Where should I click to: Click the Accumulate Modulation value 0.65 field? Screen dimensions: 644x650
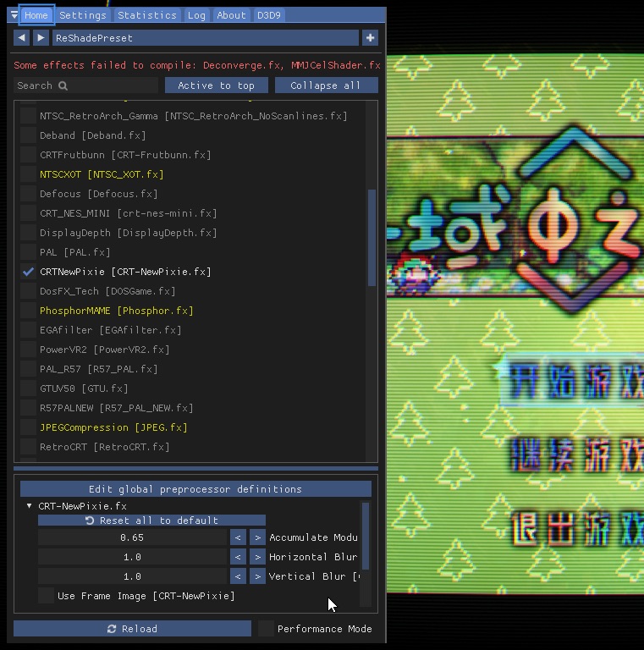pyautogui.click(x=132, y=537)
